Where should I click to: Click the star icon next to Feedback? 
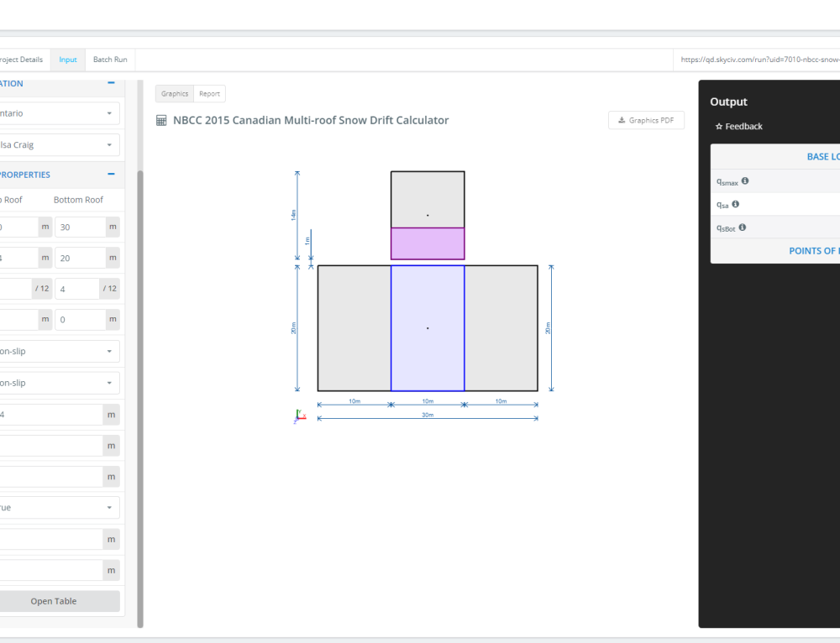[x=718, y=126]
